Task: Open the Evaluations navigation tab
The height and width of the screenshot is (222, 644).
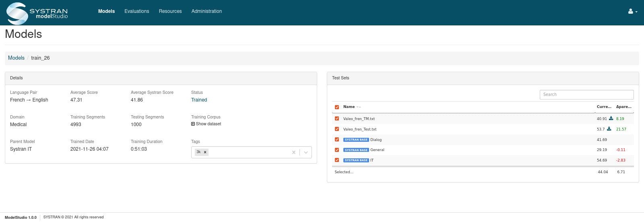Action: pos(137,11)
